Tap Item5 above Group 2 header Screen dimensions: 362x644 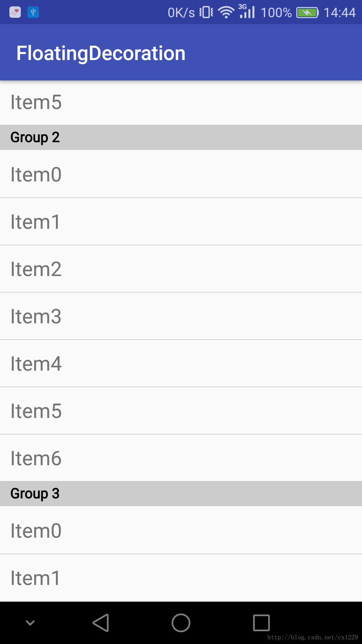[181, 103]
